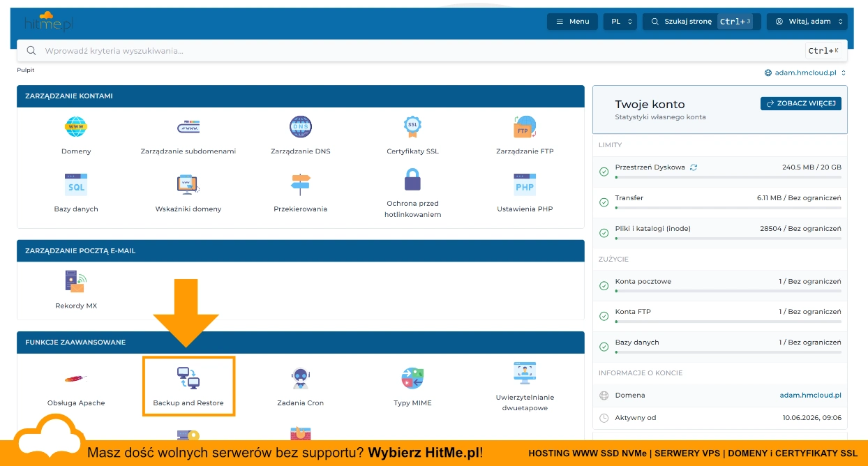This screenshot has width=868, height=466.
Task: Click the magnifier icon in the search bar
Action: (31, 51)
